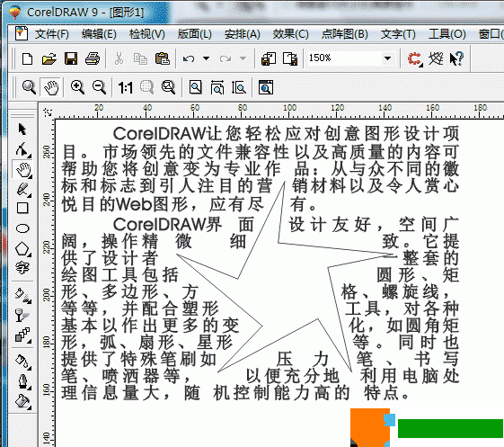Click the 1:1 actual size button

point(125,87)
